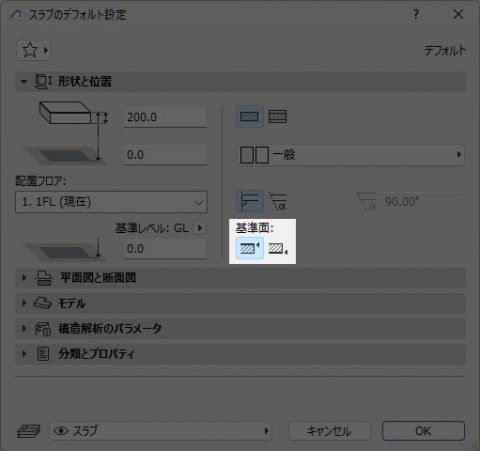Open the 基準レベル GL arrow menu

(200, 228)
